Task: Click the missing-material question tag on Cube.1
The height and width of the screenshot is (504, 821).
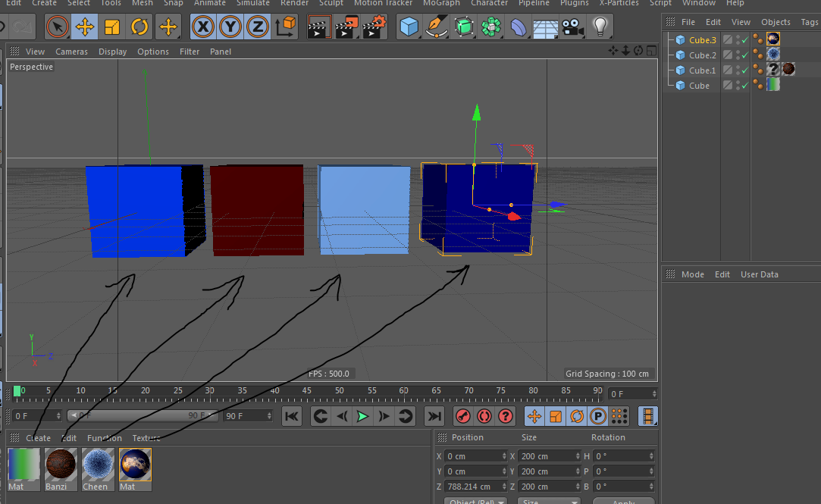Action: click(x=772, y=69)
